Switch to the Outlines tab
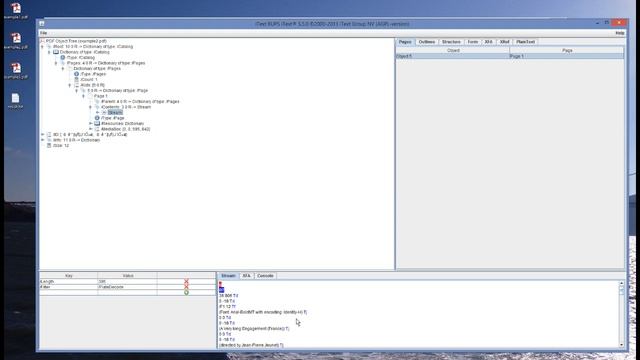The width and height of the screenshot is (640, 360). (x=427, y=42)
